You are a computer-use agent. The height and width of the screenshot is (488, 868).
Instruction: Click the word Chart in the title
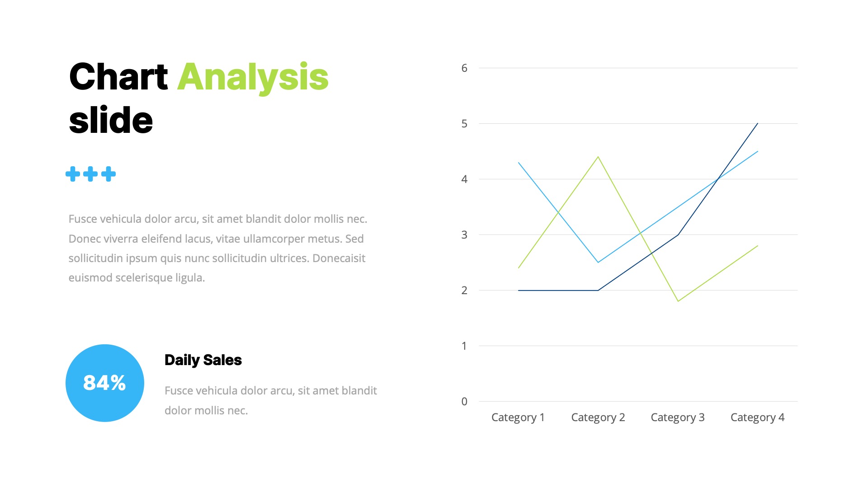(118, 77)
